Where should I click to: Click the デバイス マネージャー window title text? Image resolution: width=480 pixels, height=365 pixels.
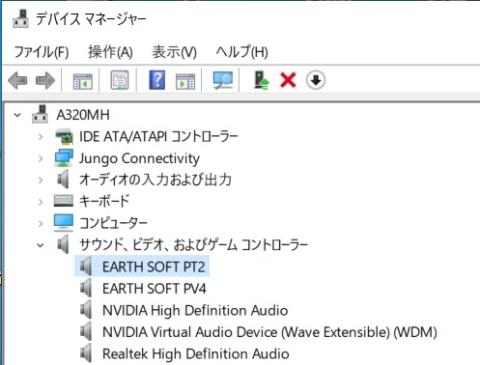pyautogui.click(x=91, y=19)
